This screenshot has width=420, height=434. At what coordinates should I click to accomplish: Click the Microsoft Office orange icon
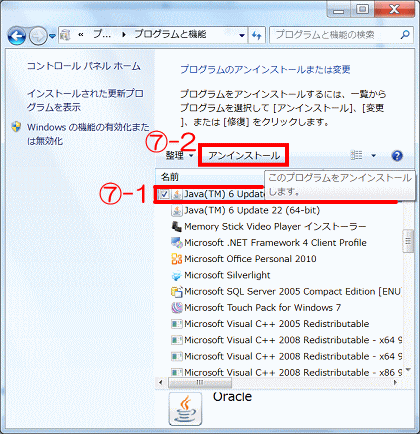tap(177, 259)
